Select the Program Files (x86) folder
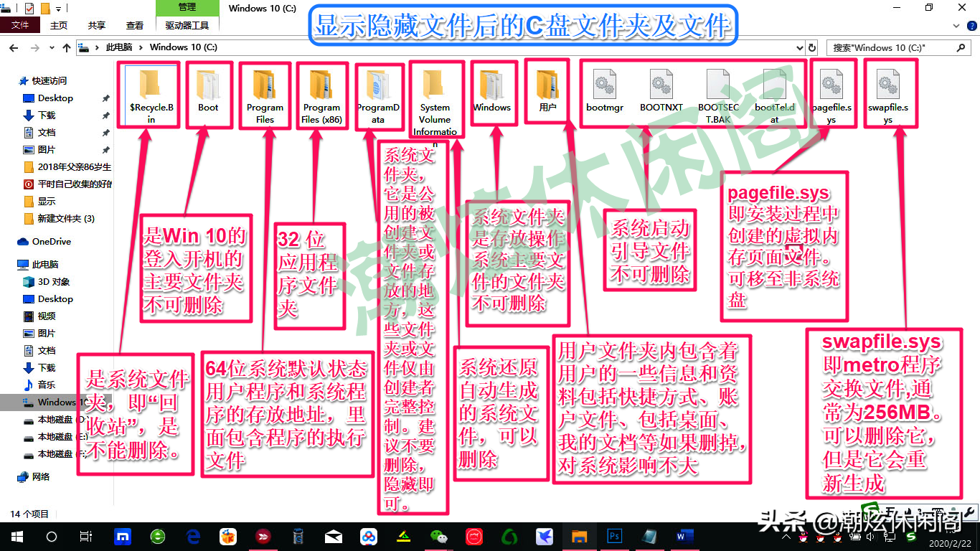 [321, 95]
